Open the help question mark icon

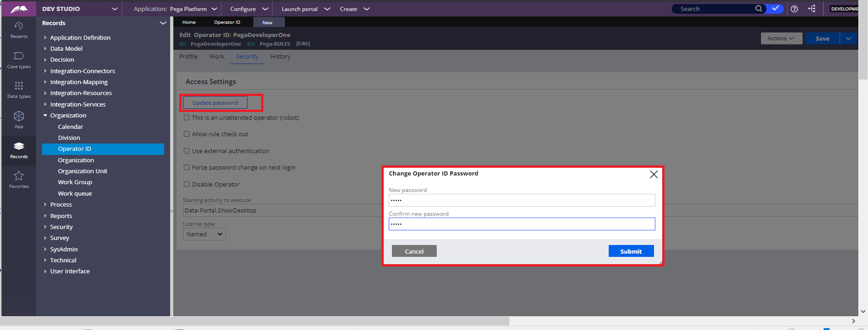pyautogui.click(x=794, y=9)
